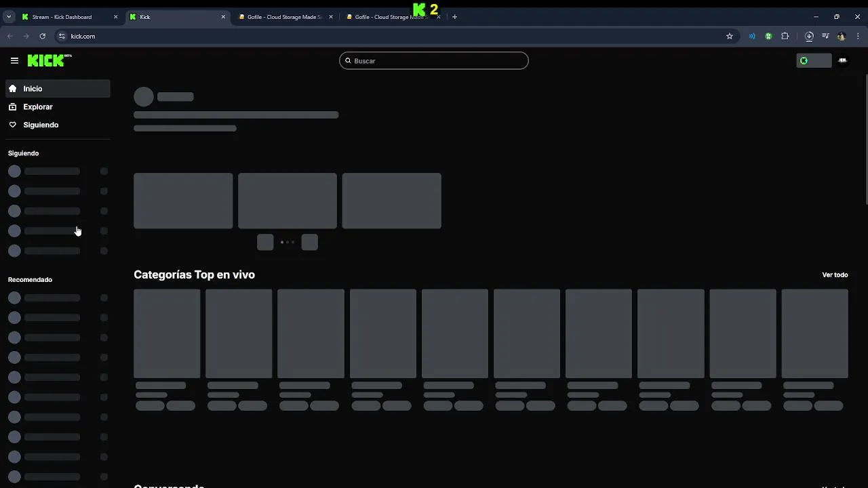Image resolution: width=868 pixels, height=488 pixels.
Task: Open Explorar in the sidebar
Action: (58, 107)
